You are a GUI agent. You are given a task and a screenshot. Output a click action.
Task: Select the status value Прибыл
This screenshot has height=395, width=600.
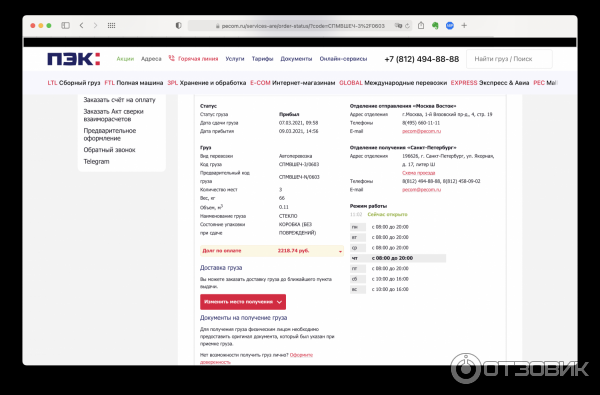pyautogui.click(x=289, y=114)
